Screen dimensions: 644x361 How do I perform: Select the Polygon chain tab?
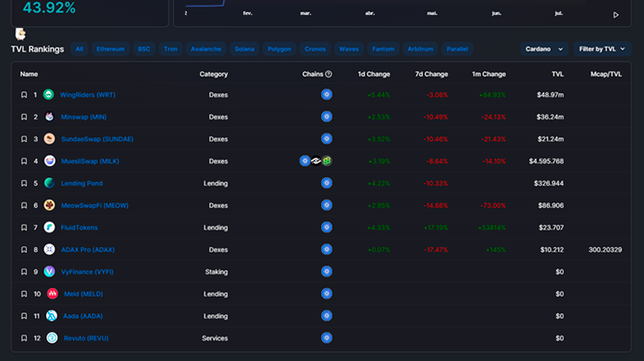pos(279,49)
